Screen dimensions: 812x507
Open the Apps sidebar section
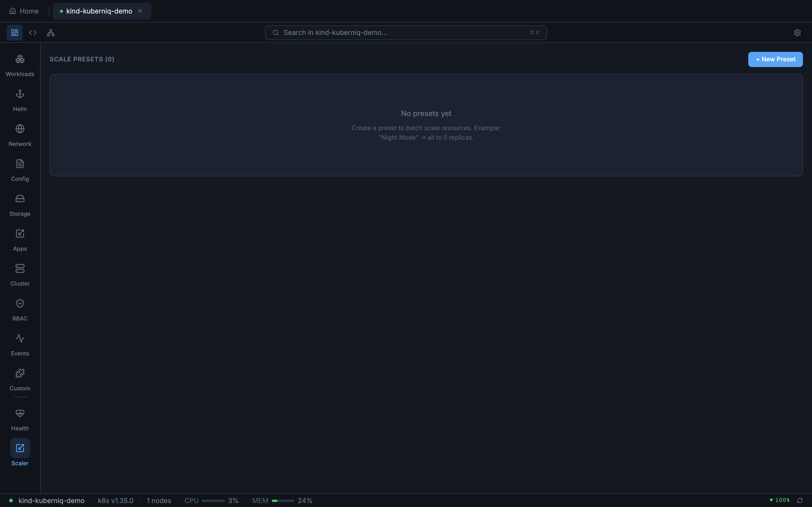[x=20, y=240]
